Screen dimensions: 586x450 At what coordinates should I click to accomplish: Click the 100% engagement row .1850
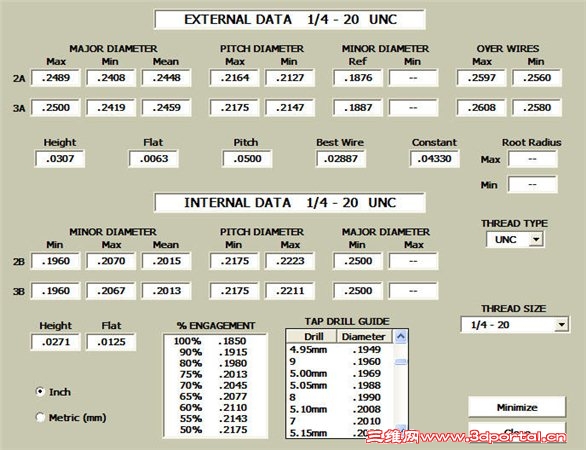pos(215,341)
